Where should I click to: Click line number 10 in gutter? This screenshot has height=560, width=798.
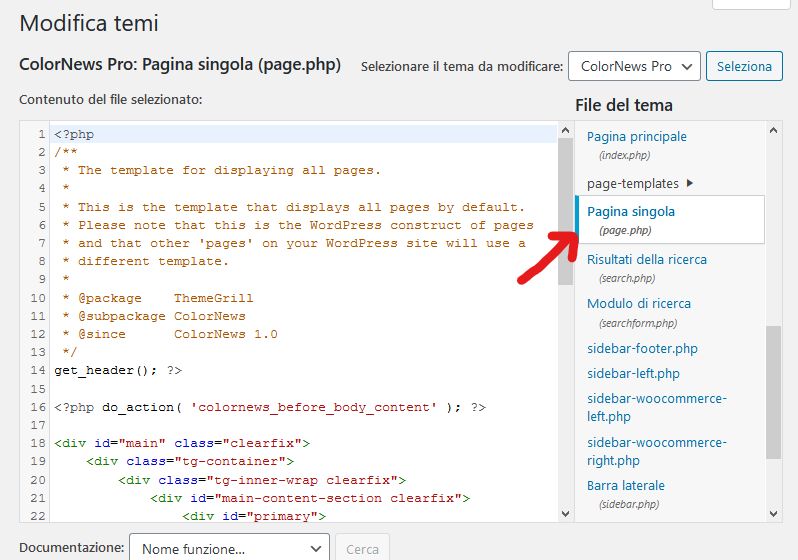click(38, 298)
